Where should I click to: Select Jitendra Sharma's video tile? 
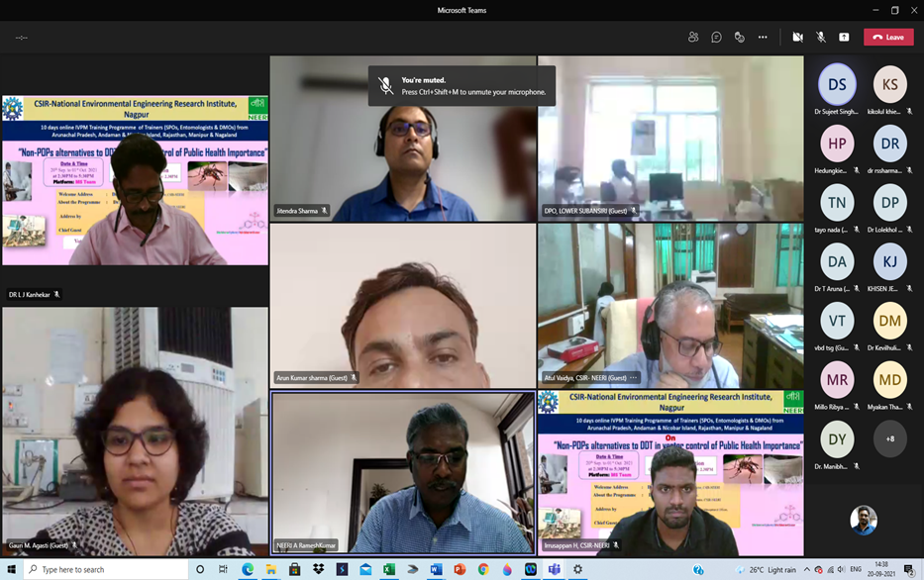402,138
